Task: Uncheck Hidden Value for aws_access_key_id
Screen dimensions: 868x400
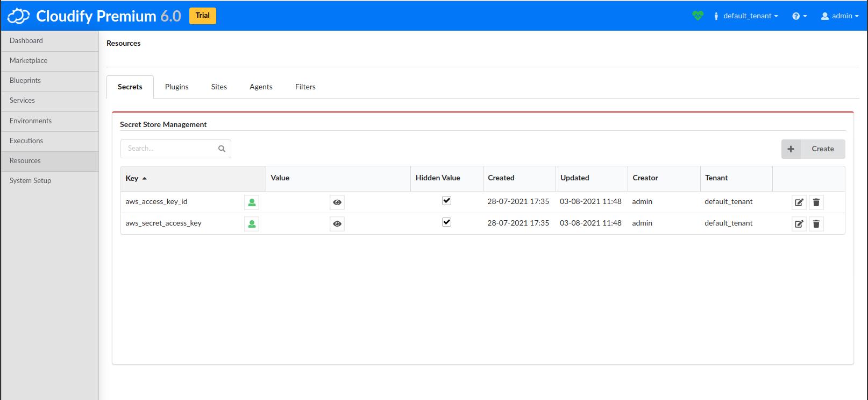Action: [x=446, y=201]
